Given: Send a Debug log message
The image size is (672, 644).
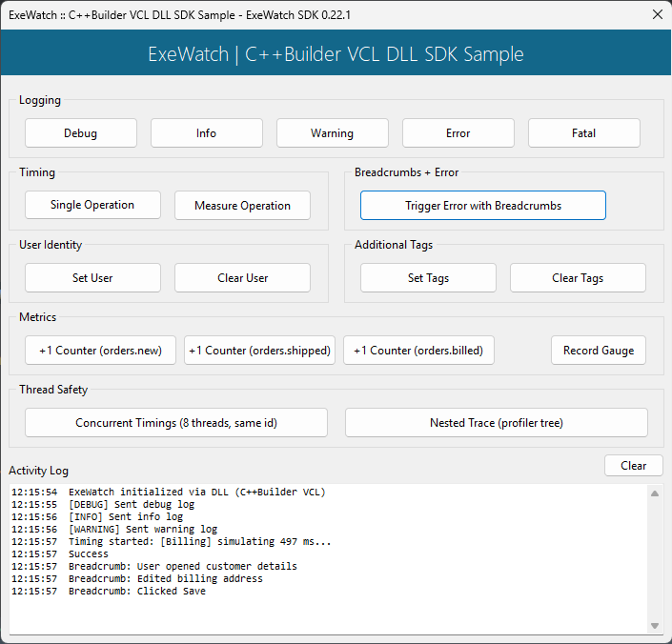Looking at the screenshot, I should pos(81,133).
